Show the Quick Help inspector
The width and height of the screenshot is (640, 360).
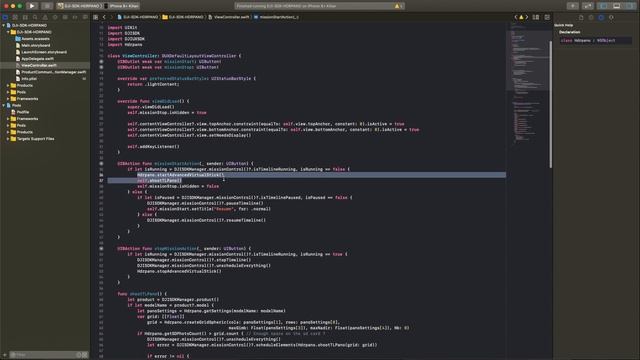coord(601,17)
